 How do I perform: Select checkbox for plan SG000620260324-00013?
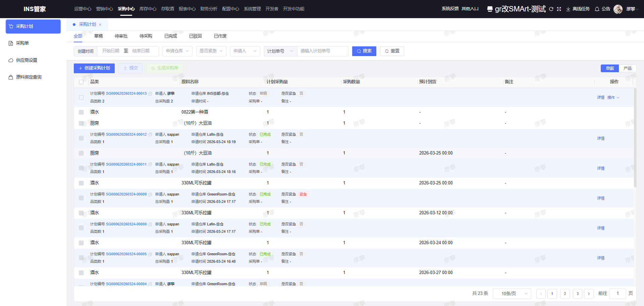(x=81, y=97)
